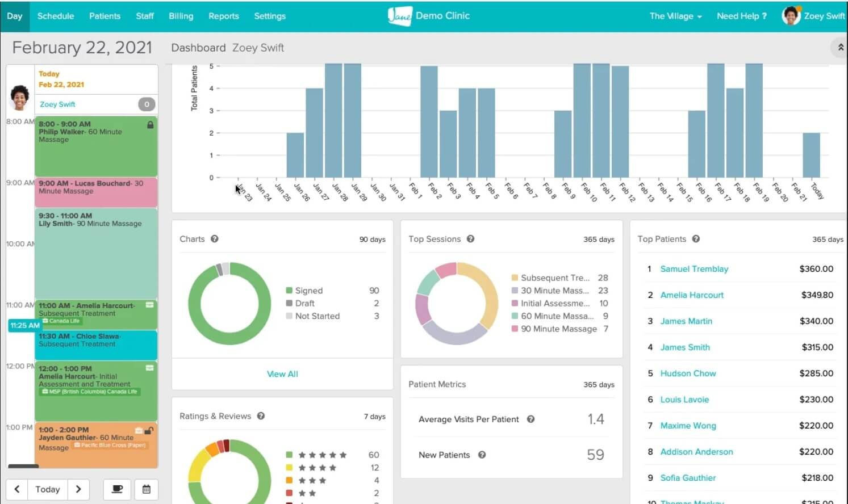Open the calendar date picker icon

146,489
